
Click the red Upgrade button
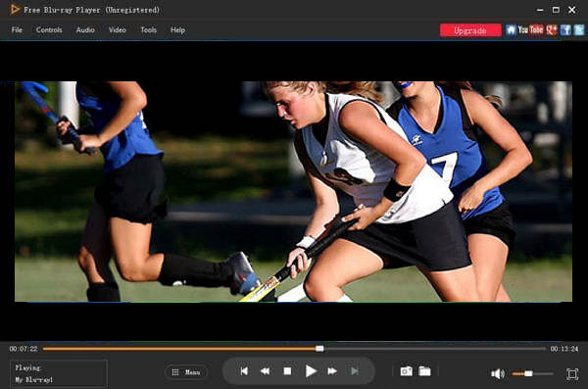pyautogui.click(x=470, y=30)
